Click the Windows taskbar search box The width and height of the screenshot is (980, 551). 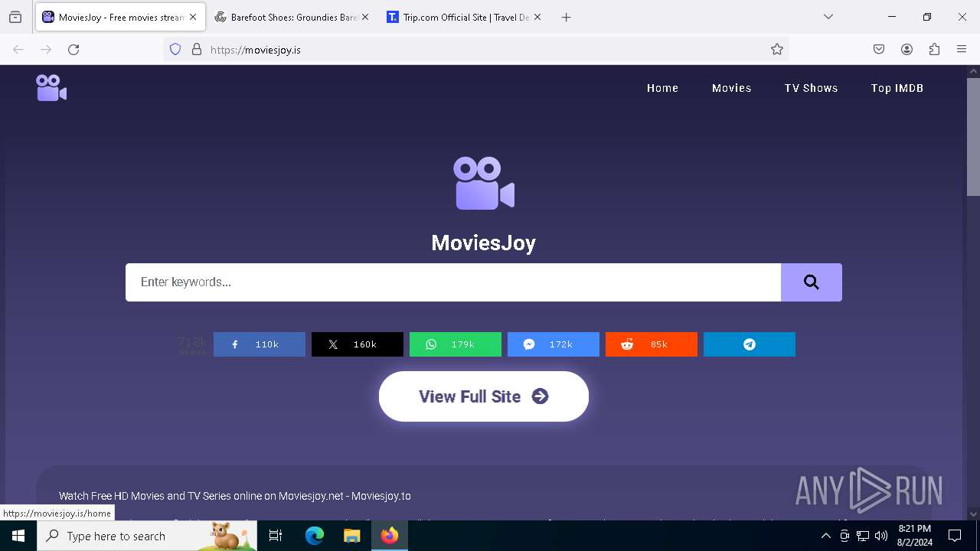pyautogui.click(x=147, y=536)
